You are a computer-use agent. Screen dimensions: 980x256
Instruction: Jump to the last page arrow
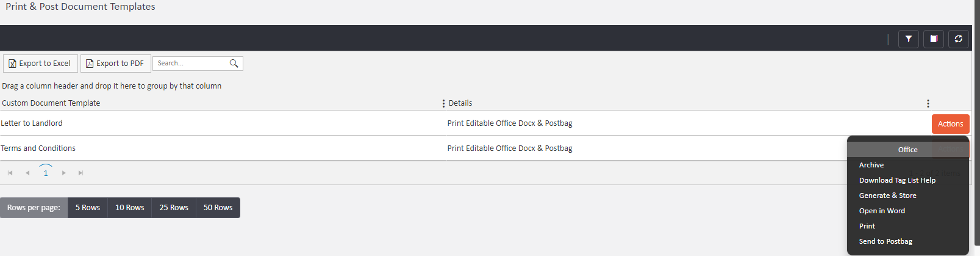coord(80,173)
